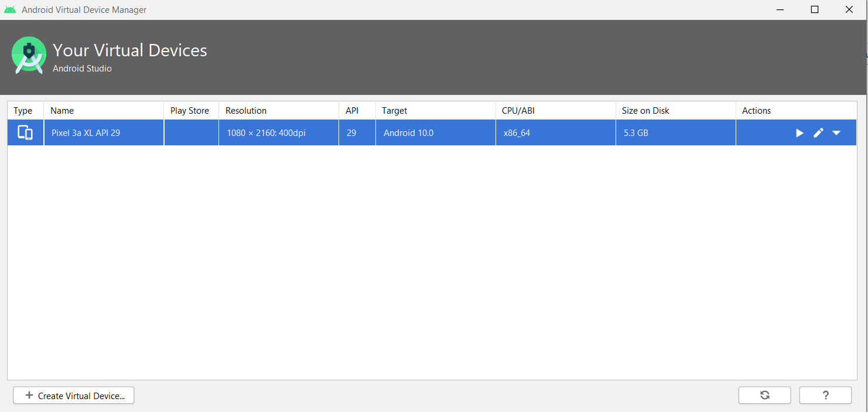The height and width of the screenshot is (412, 868).
Task: Click the Size on Disk column header
Action: click(645, 111)
